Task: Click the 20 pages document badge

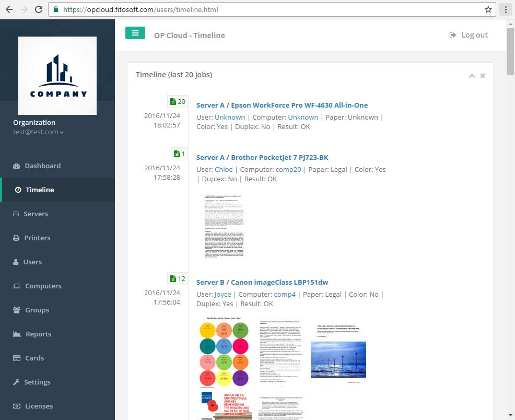Action: (x=178, y=102)
